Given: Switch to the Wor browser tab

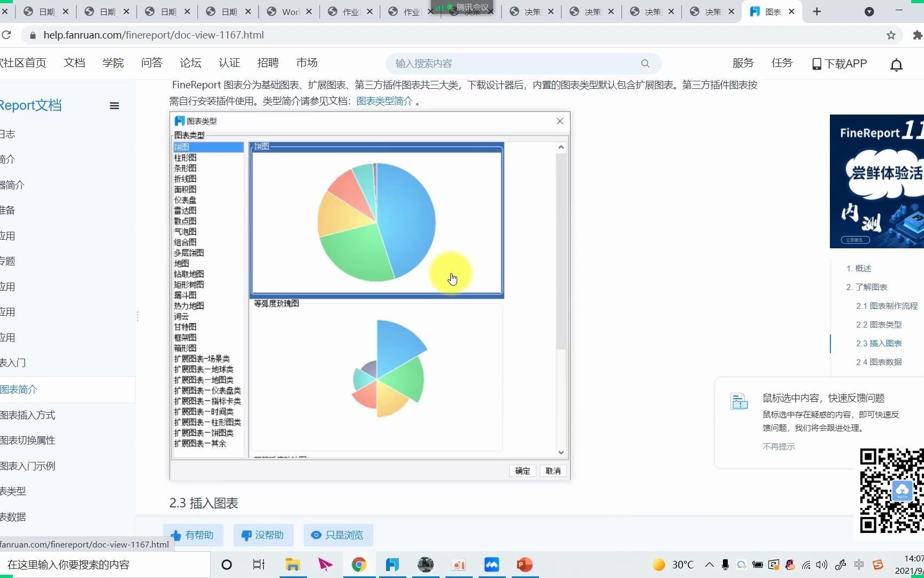Looking at the screenshot, I should click(x=290, y=11).
